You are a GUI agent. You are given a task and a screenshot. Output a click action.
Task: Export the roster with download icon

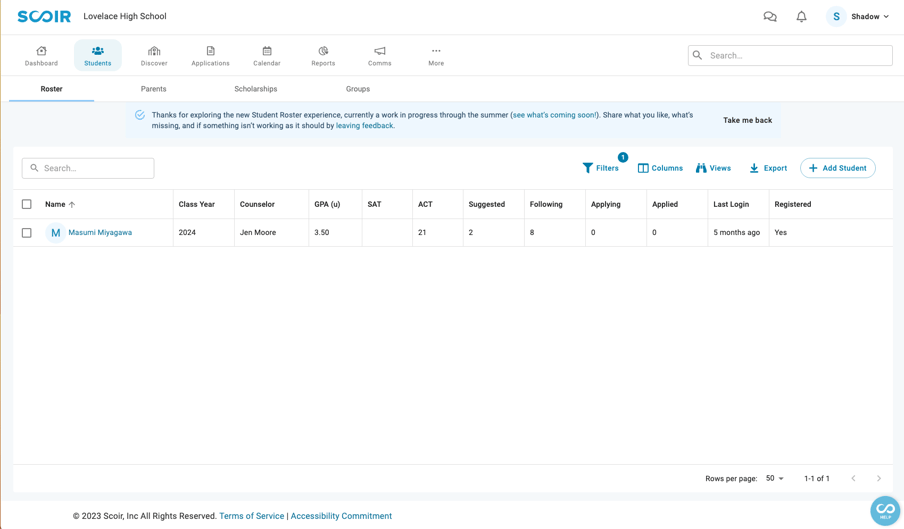[768, 168]
